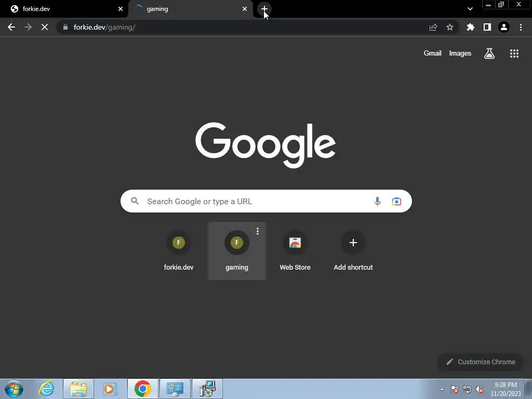Open the Images link

click(460, 54)
